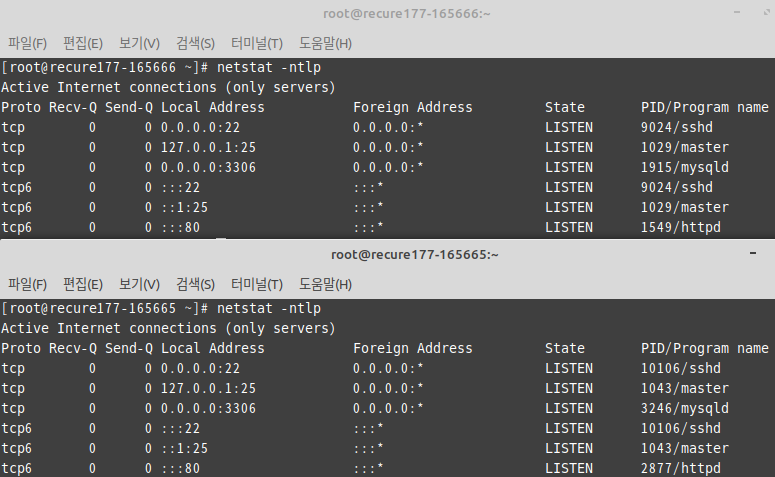Click 1043/master on the 127.0.0.1:25 row
This screenshot has width=775, height=477.
[685, 389]
